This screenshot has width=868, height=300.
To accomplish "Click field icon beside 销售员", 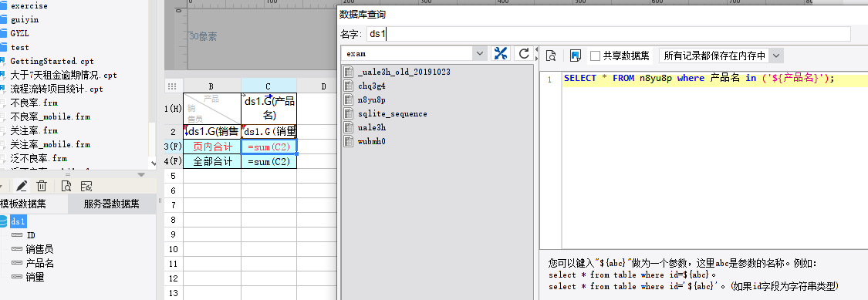I will coord(17,250).
